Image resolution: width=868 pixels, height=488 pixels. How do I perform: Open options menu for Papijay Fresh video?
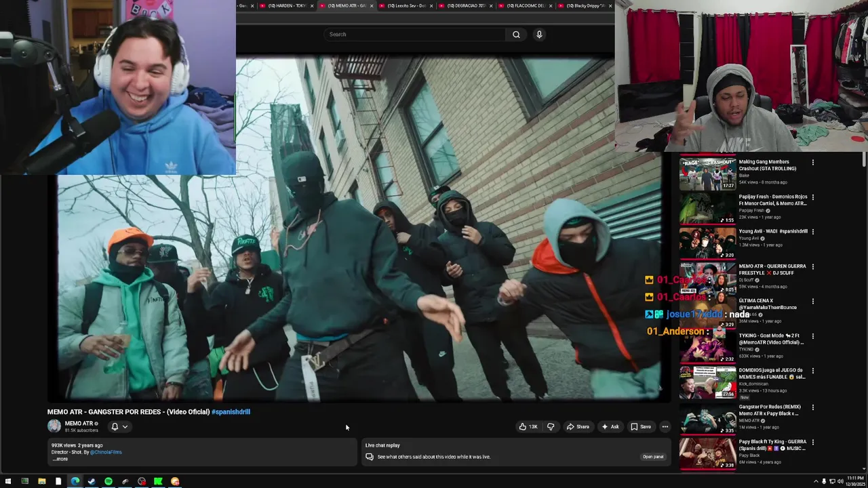pyautogui.click(x=813, y=197)
